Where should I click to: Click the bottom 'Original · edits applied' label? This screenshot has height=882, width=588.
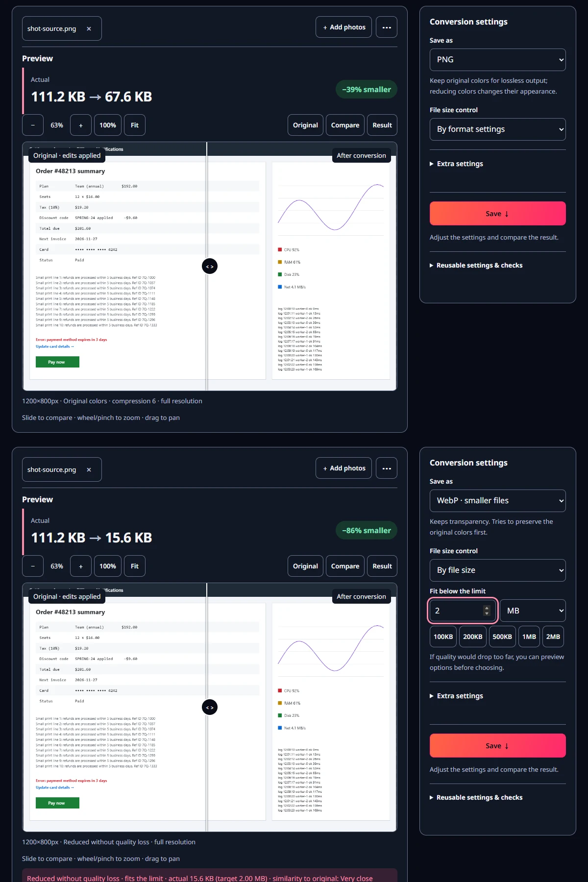pyautogui.click(x=67, y=597)
